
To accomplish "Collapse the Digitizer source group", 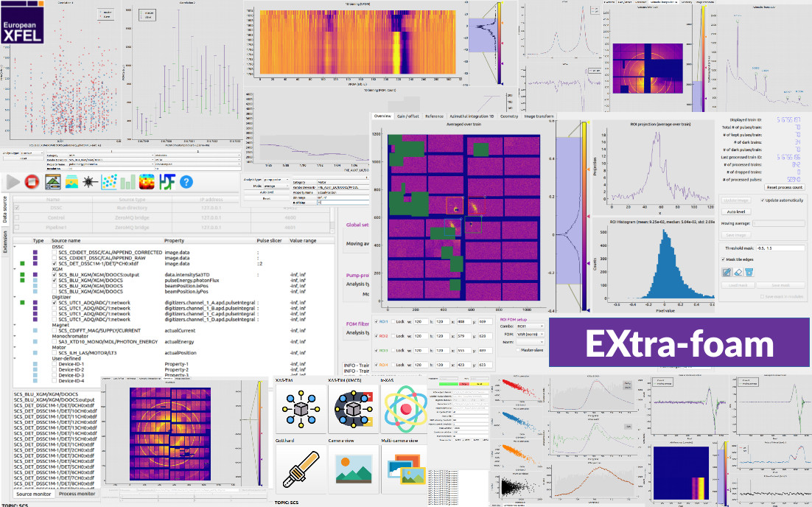I will (x=15, y=297).
